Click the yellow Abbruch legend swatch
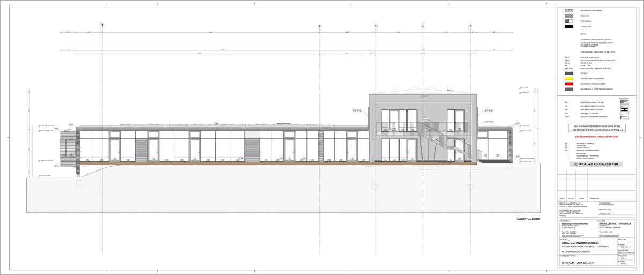Screen dimensions: 644x275 (x=568, y=79)
